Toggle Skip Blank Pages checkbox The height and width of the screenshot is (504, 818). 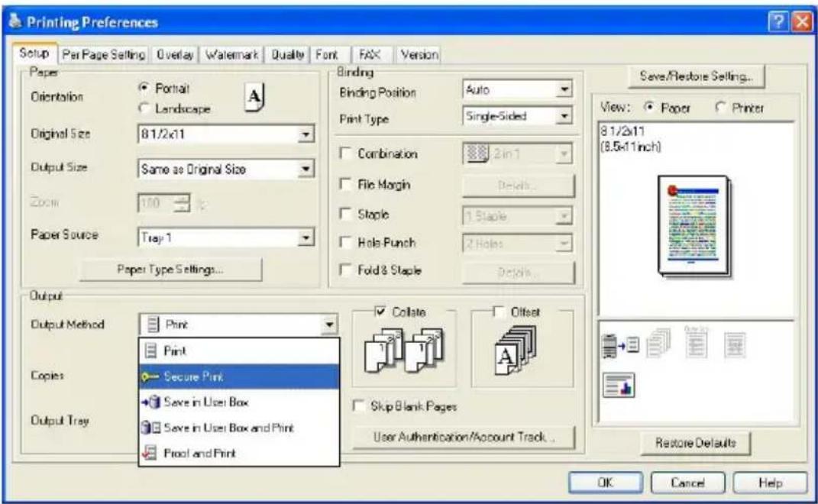pyautogui.click(x=358, y=405)
